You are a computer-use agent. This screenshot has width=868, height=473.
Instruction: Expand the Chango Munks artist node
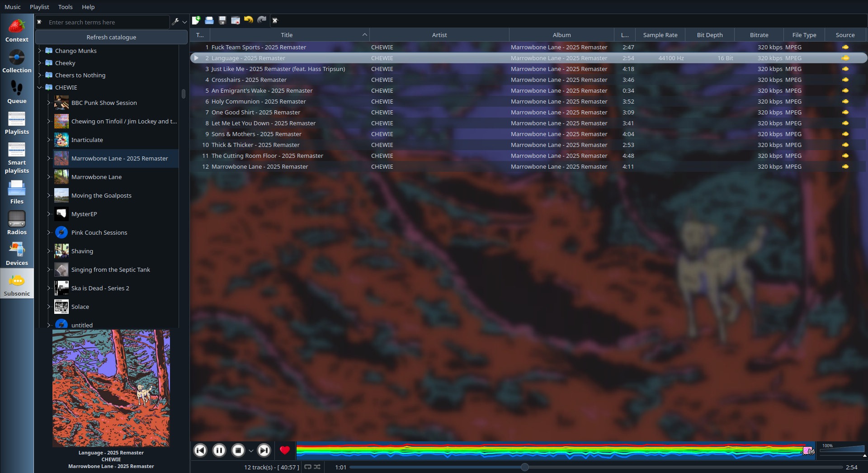point(40,51)
